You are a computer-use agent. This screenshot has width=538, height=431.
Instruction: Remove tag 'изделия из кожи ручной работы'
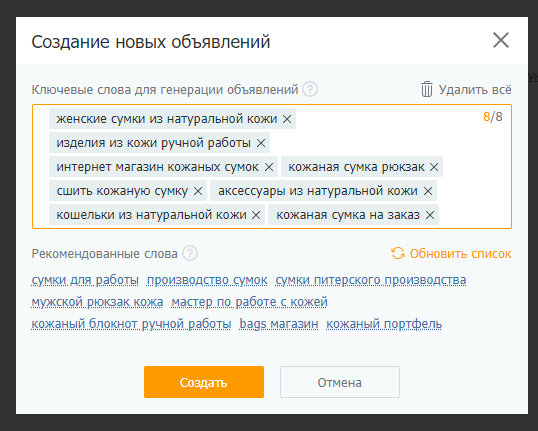tap(261, 143)
